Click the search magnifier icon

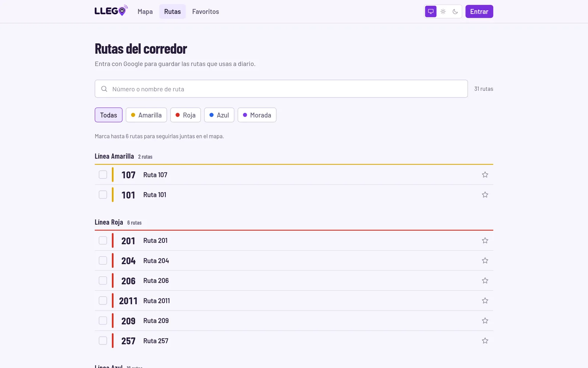point(104,89)
